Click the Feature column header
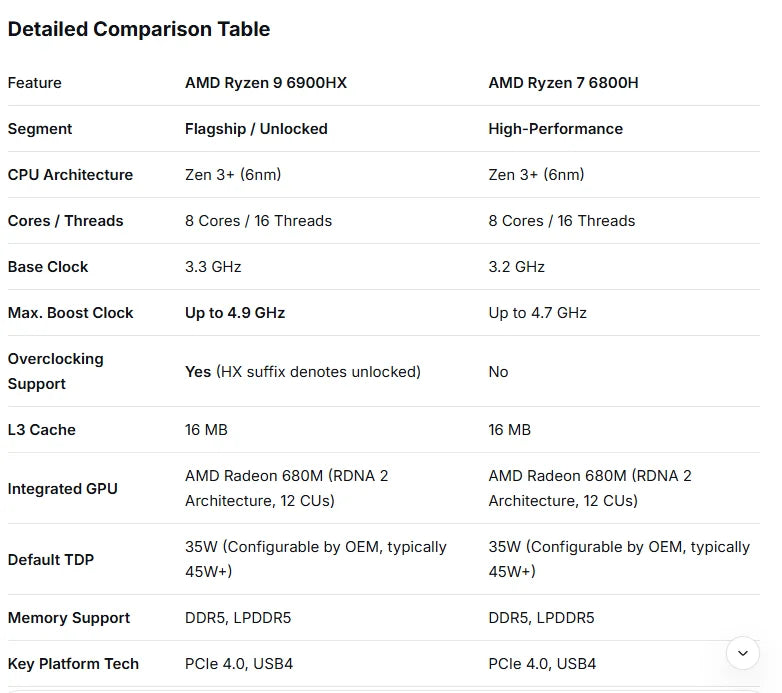 tap(34, 83)
